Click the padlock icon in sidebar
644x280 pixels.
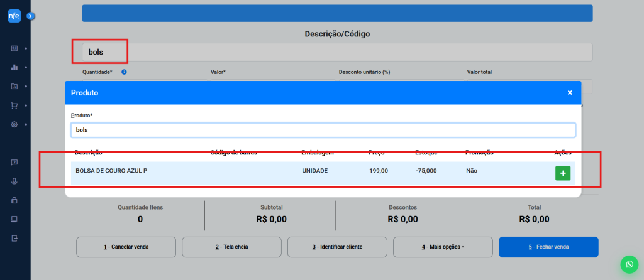click(14, 200)
